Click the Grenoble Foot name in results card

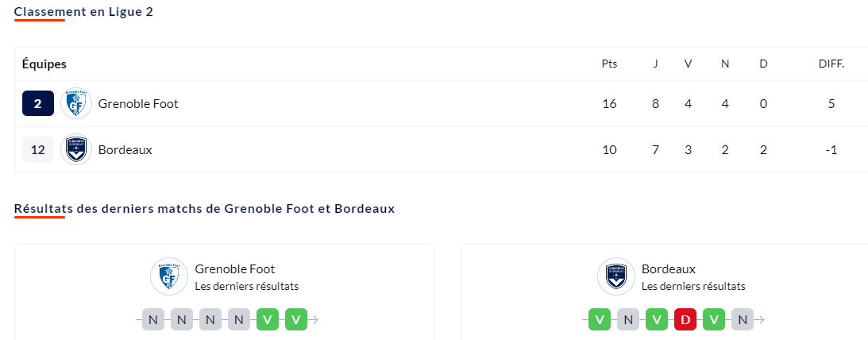click(x=235, y=269)
